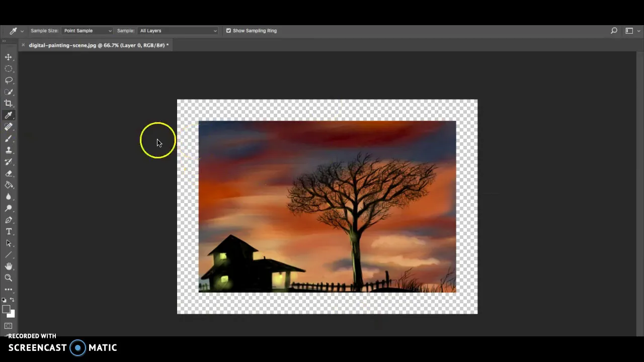Select the Eyedropper tool in the toolbar
This screenshot has width=644, height=362.
pyautogui.click(x=9, y=115)
